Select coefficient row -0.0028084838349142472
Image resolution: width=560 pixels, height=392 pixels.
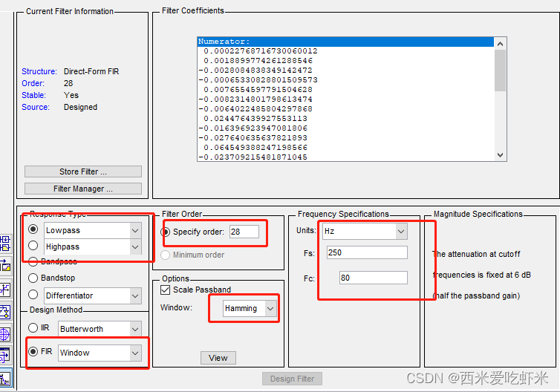pos(345,71)
